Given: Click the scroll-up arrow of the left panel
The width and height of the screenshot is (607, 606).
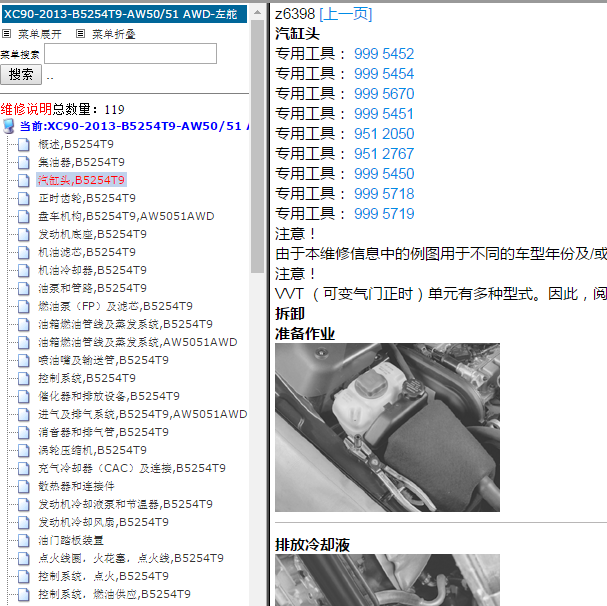Looking at the screenshot, I should pos(257,12).
